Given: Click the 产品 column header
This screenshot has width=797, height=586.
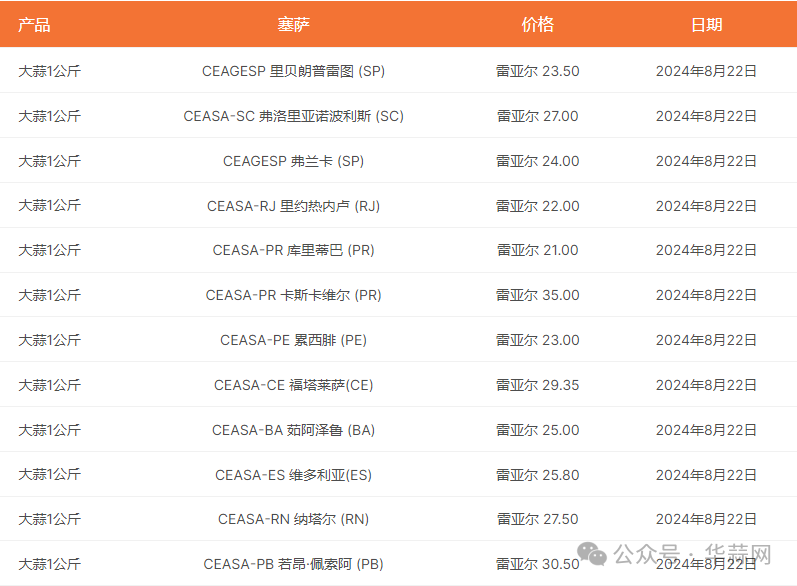Looking at the screenshot, I should (x=34, y=25).
